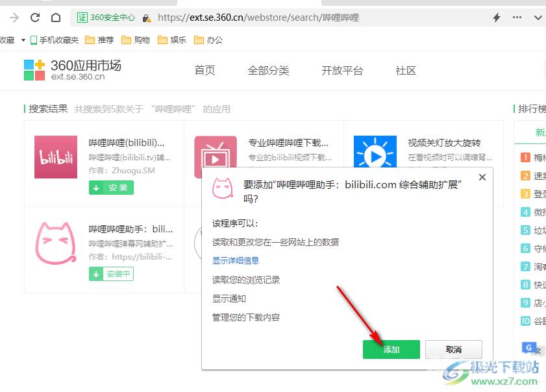Click the browser forward arrow
This screenshot has width=546, height=392.
(14, 18)
